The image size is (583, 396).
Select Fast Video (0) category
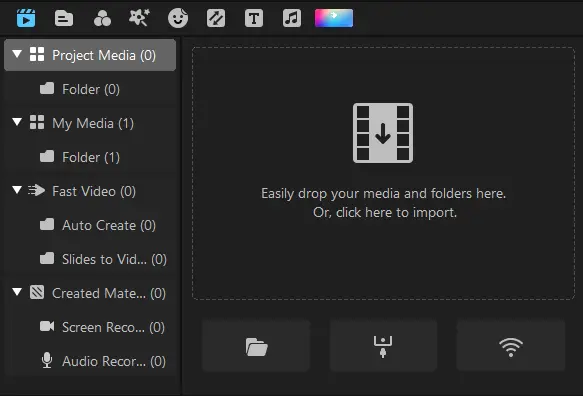90,191
